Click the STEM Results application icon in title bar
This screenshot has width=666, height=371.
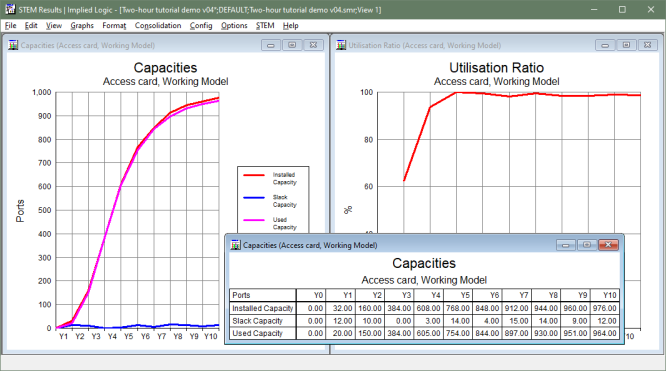(10, 9)
